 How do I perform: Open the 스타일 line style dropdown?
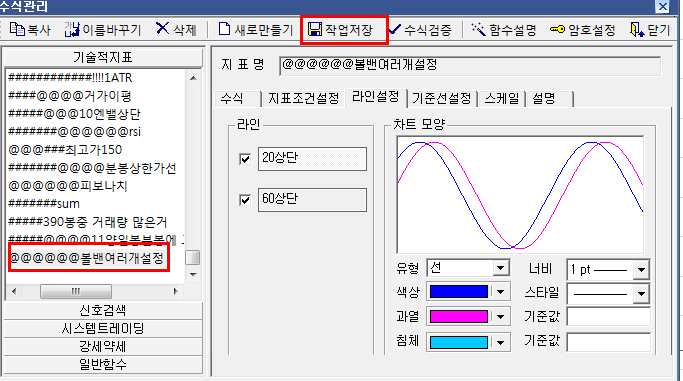(x=641, y=294)
